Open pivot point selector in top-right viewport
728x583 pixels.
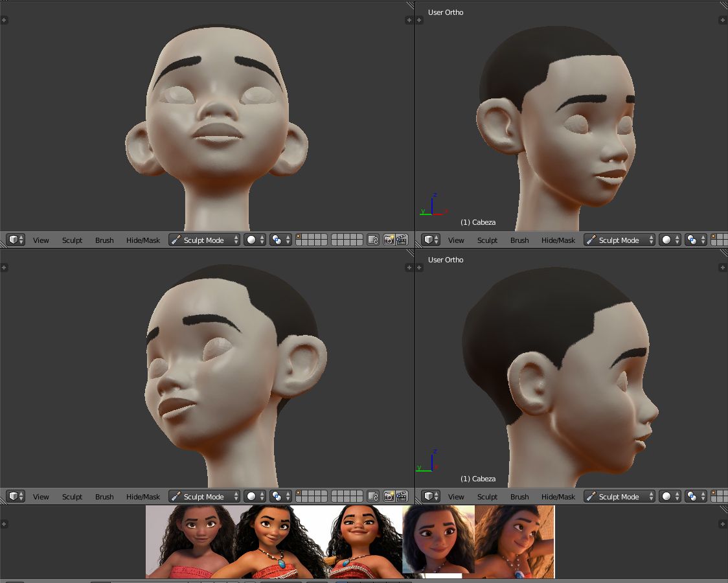[696, 240]
